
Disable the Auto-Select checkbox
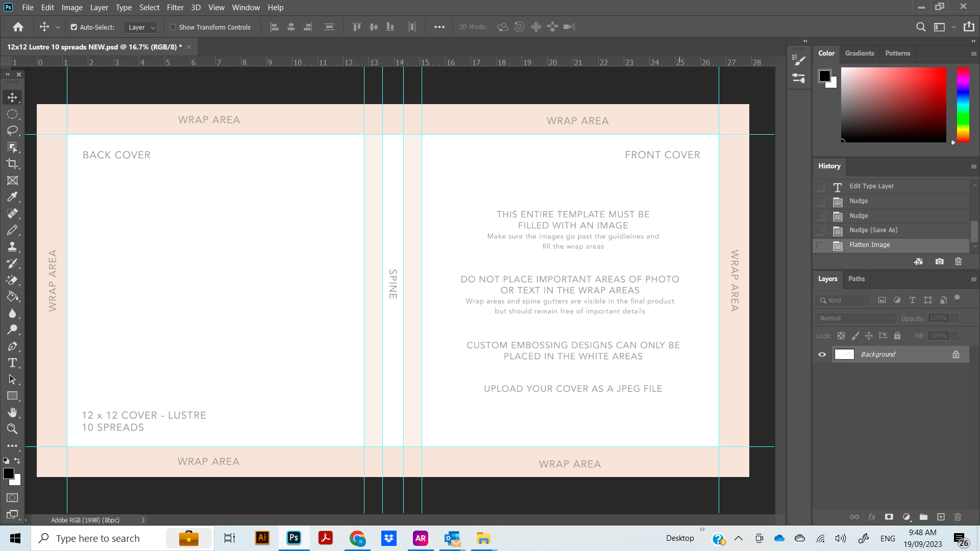click(x=74, y=27)
